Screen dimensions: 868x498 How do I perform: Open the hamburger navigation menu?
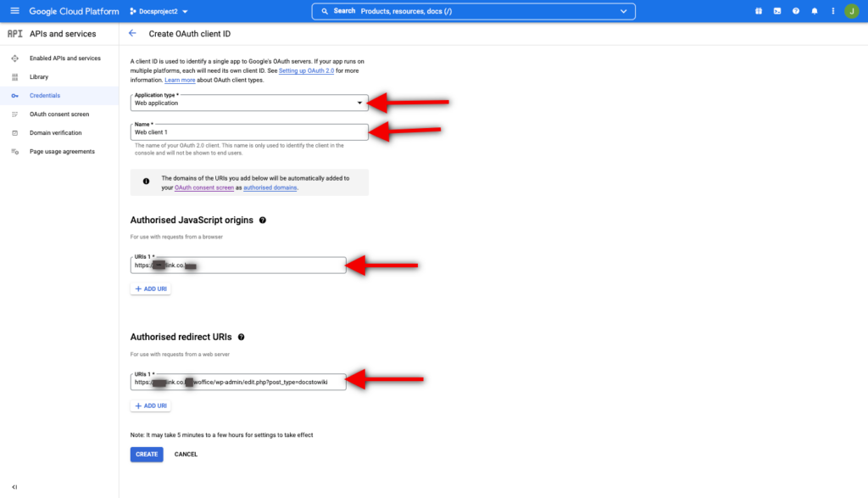[14, 11]
